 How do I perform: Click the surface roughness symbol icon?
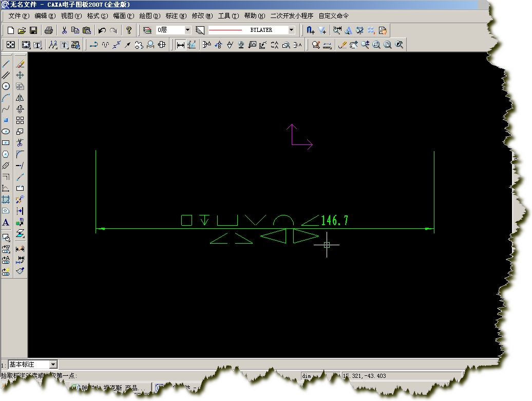[x=230, y=45]
